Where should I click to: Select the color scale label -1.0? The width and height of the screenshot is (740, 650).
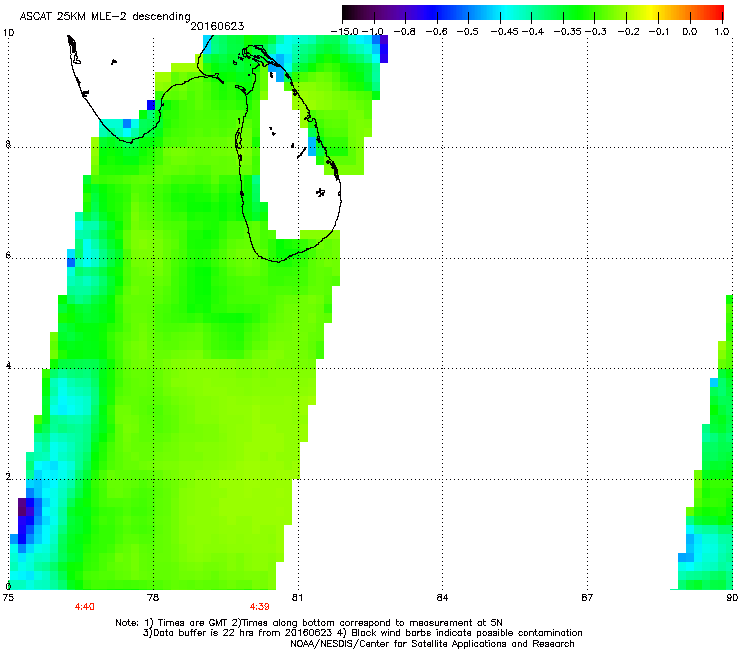(373, 32)
